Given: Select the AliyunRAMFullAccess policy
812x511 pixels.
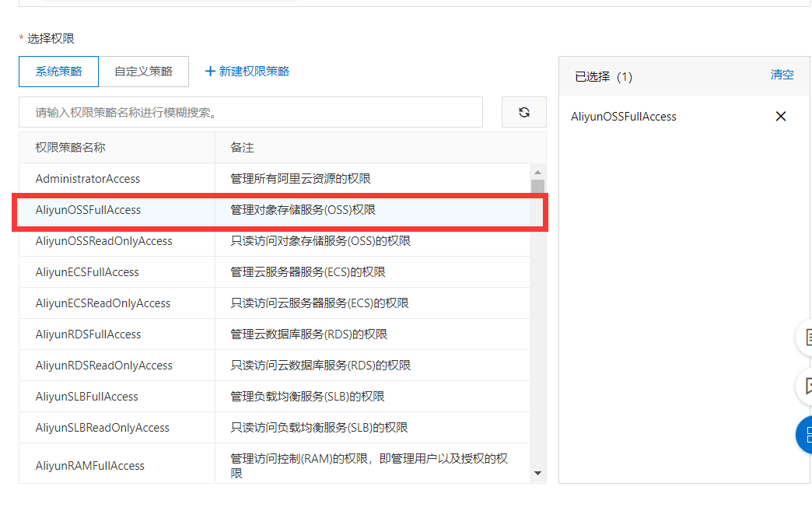Looking at the screenshot, I should pos(275,464).
